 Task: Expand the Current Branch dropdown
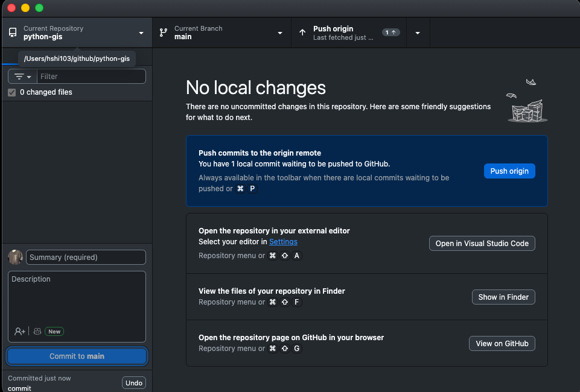pyautogui.click(x=280, y=33)
